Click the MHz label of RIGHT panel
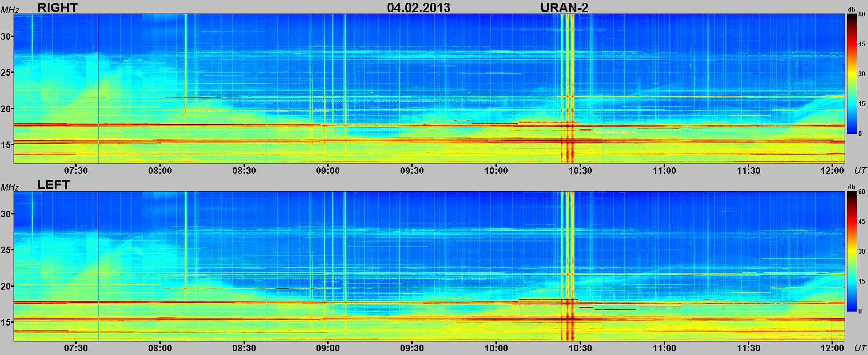868x355 pixels. (9, 10)
